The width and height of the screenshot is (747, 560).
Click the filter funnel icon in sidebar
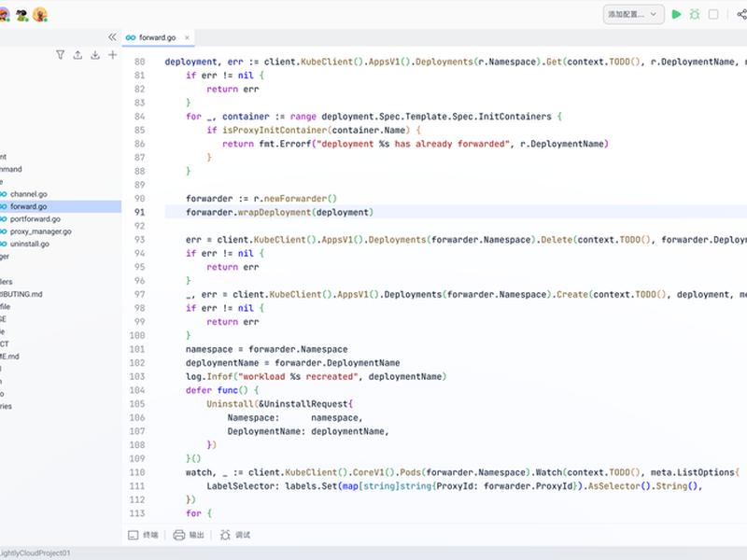(60, 55)
